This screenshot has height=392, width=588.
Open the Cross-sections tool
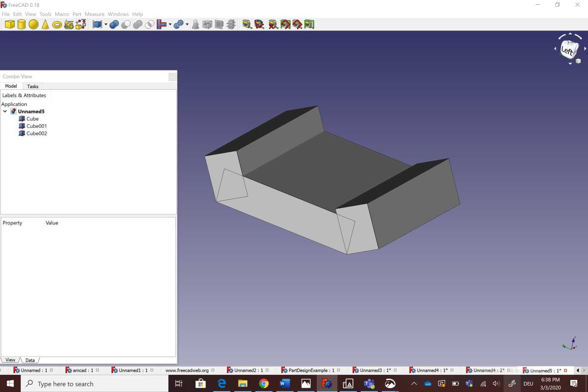[x=231, y=24]
